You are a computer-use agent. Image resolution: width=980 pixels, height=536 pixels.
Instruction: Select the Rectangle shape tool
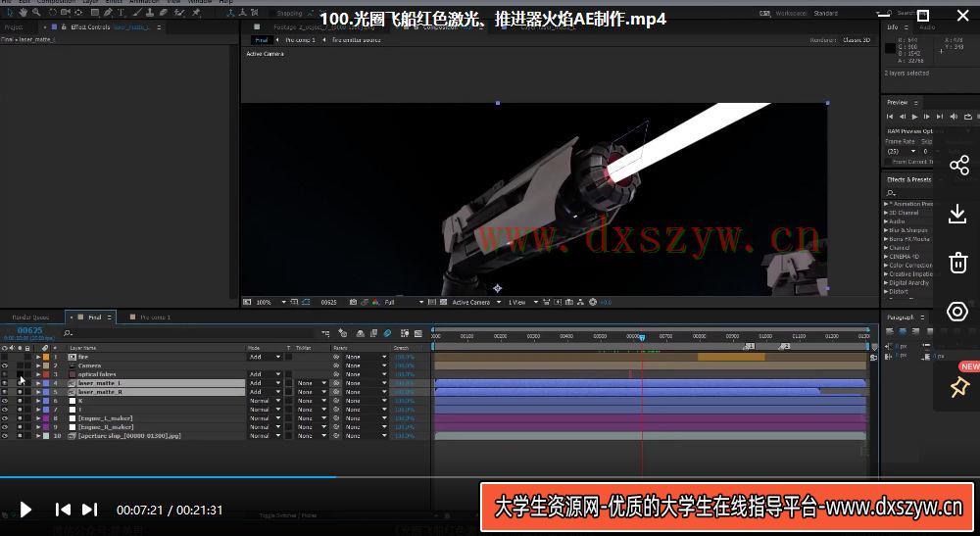click(94, 12)
